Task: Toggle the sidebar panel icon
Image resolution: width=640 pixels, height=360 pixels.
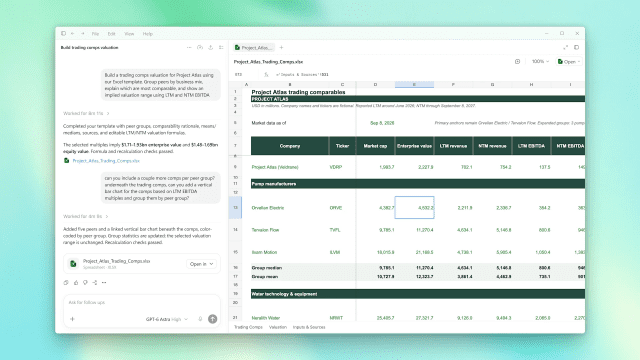Action: pyautogui.click(x=63, y=33)
